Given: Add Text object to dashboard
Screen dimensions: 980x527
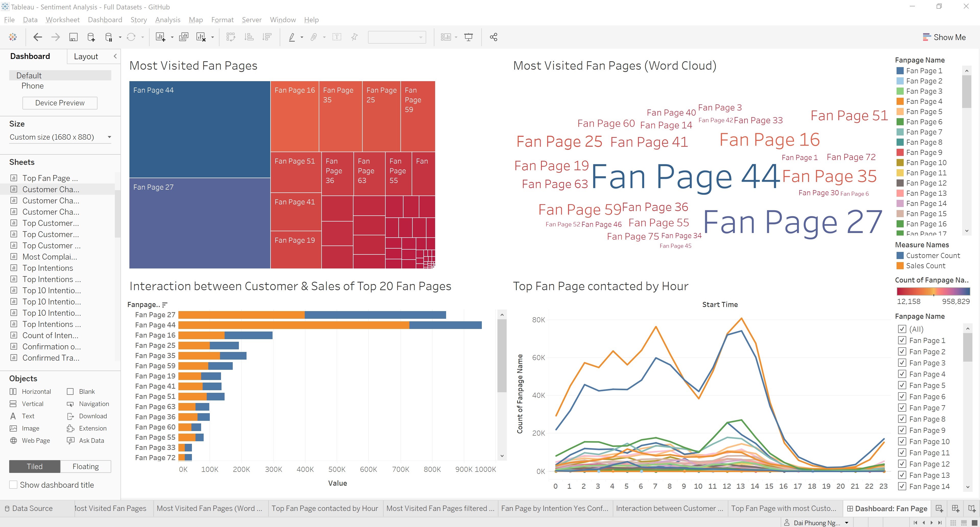Looking at the screenshot, I should pyautogui.click(x=22, y=416).
